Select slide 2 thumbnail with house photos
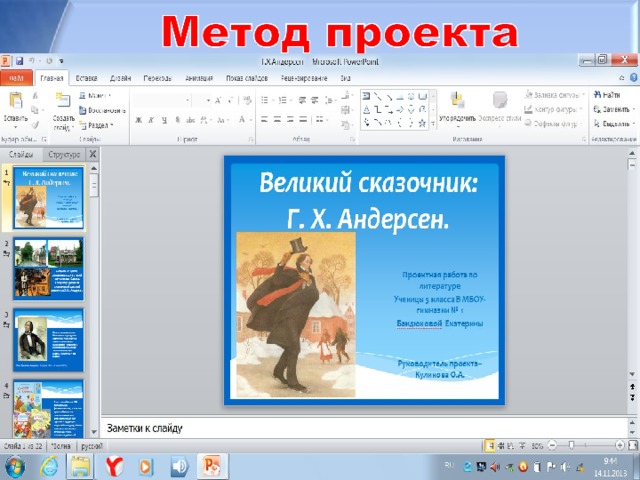The width and height of the screenshot is (640, 480). tap(49, 269)
